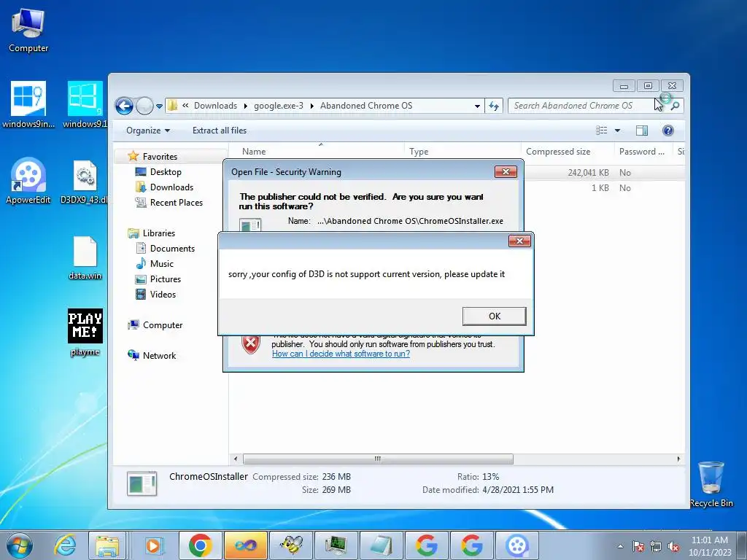Open the recent pages dropdown arrow
Screen dimensions: 747x560
(x=159, y=106)
